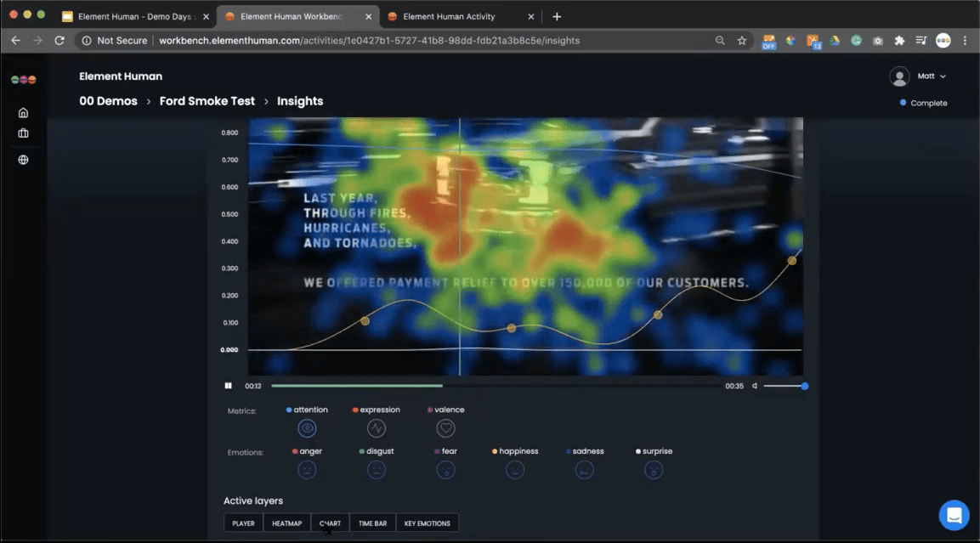
Task: Navigate to 00 Demos via breadcrumb
Action: click(107, 100)
